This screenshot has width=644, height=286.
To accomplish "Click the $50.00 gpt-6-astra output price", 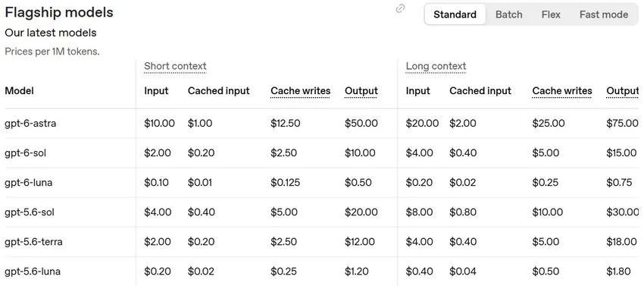I will tap(361, 123).
